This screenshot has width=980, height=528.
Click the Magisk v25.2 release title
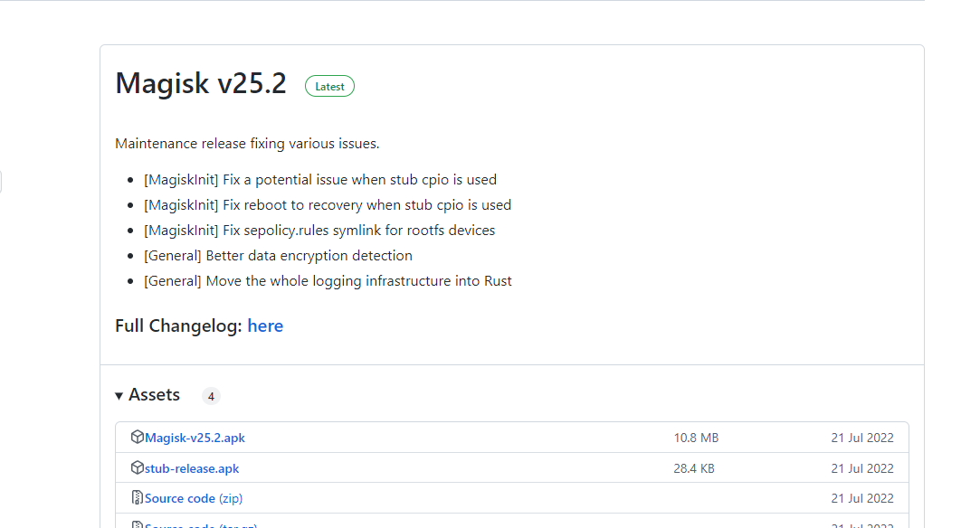point(201,84)
